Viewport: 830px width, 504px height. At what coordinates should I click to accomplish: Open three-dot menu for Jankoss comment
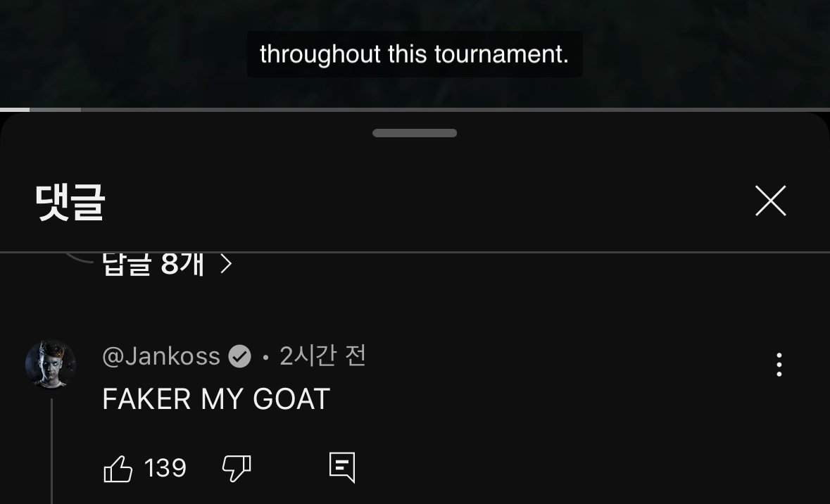779,365
